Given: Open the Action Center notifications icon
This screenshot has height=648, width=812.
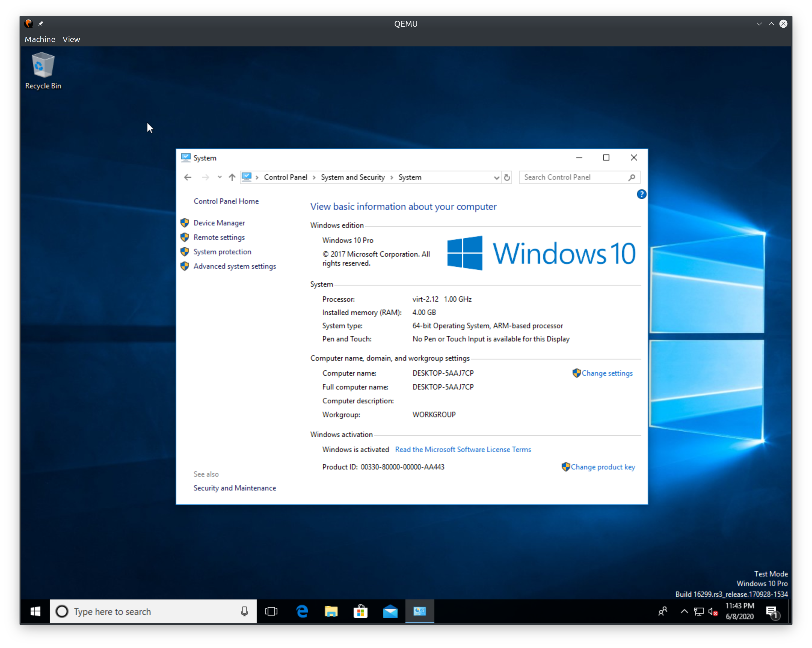Looking at the screenshot, I should 773,612.
